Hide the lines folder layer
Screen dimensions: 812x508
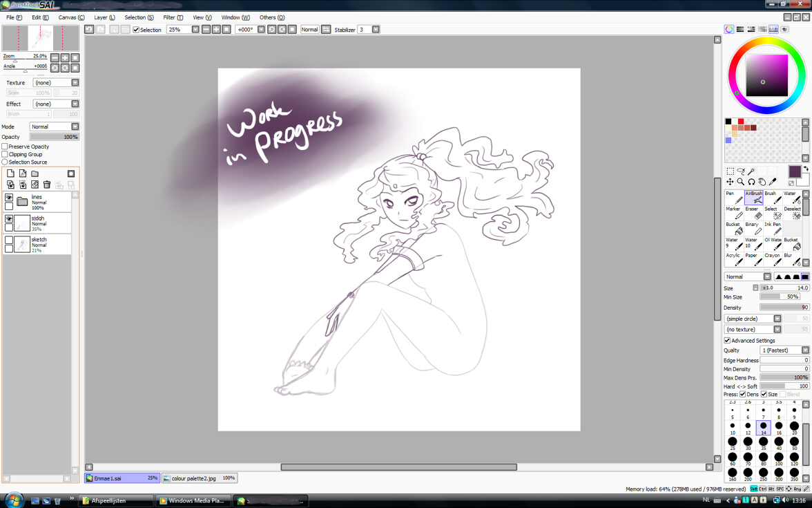[x=9, y=198]
